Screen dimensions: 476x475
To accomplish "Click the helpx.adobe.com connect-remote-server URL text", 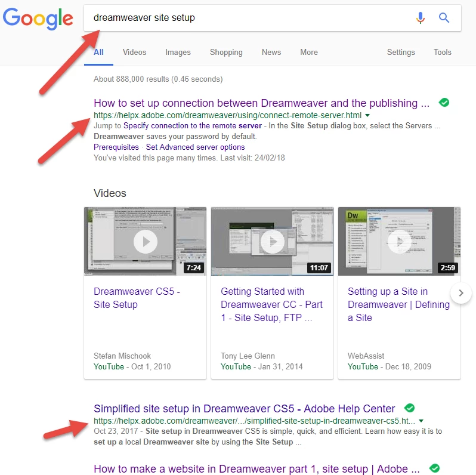I will pyautogui.click(x=227, y=115).
